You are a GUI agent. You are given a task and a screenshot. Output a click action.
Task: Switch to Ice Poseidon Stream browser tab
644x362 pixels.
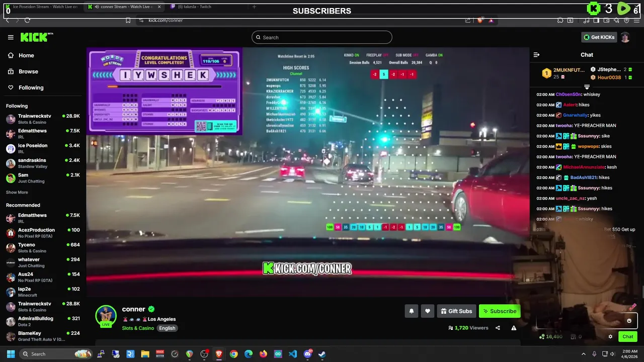pyautogui.click(x=42, y=7)
